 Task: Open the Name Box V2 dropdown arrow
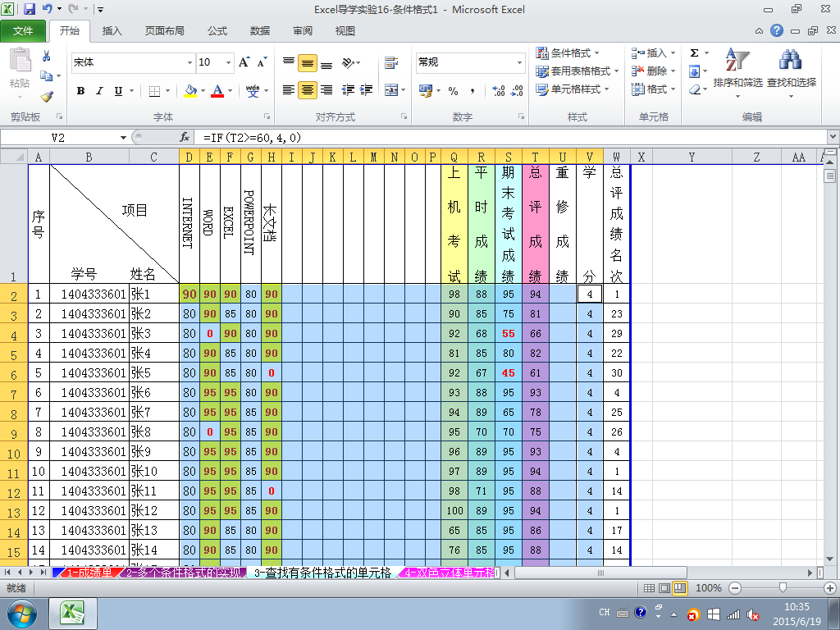[x=123, y=138]
